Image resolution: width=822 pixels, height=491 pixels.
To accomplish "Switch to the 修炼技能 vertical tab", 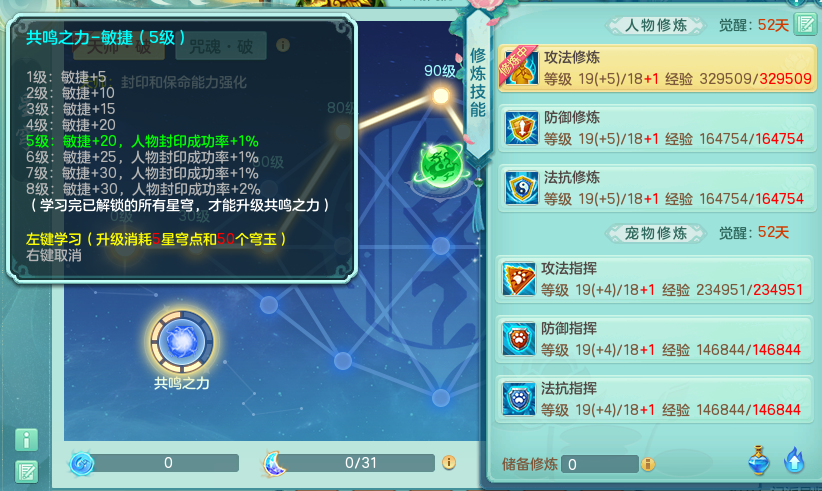I will tap(478, 83).
